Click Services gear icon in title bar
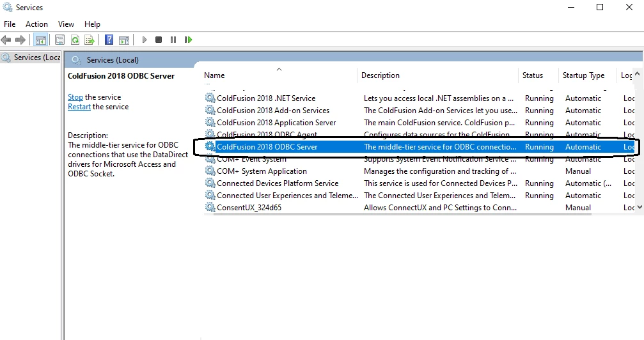644x340 pixels. pos(7,8)
